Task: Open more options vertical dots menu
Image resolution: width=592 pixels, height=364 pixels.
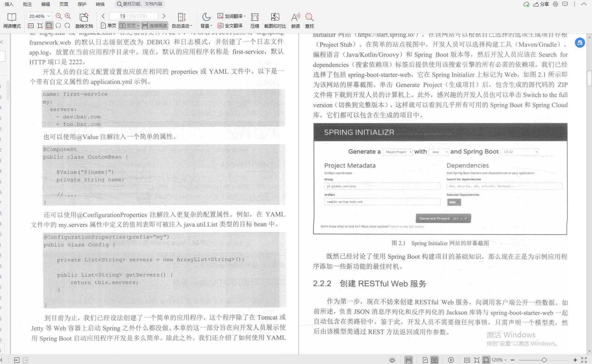Action: tap(575, 4)
